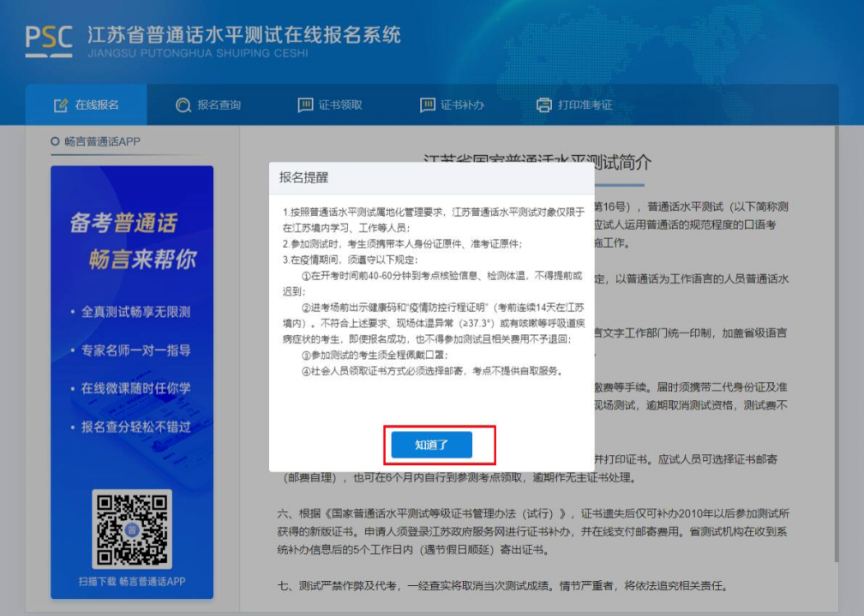This screenshot has width=864, height=616.
Task: Open the 证书领取 tab
Action: 340,105
